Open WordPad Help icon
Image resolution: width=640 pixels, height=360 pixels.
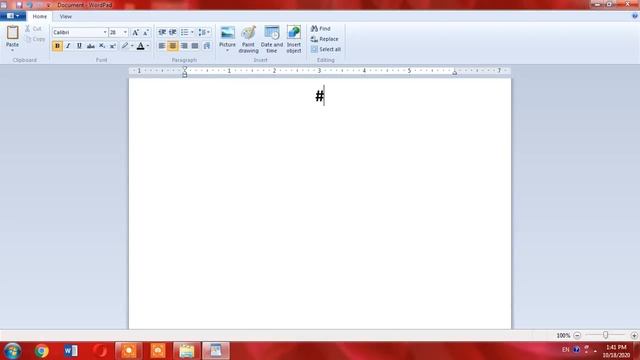635,16
